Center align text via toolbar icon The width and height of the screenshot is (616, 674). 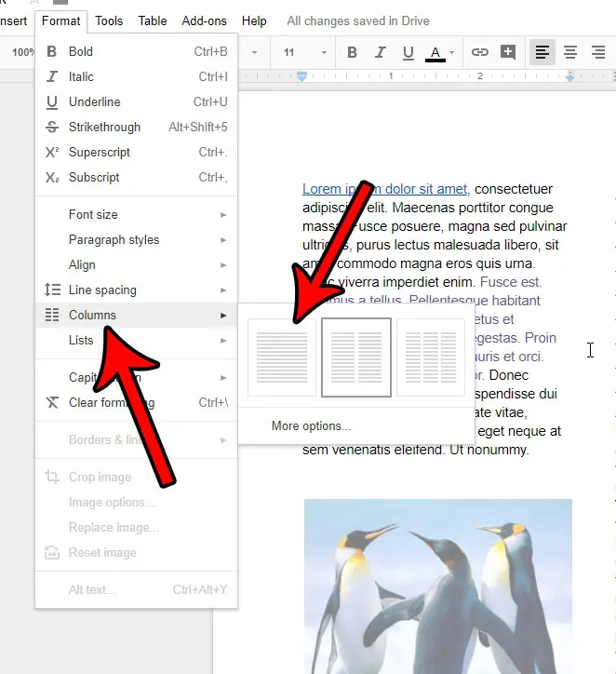570,52
